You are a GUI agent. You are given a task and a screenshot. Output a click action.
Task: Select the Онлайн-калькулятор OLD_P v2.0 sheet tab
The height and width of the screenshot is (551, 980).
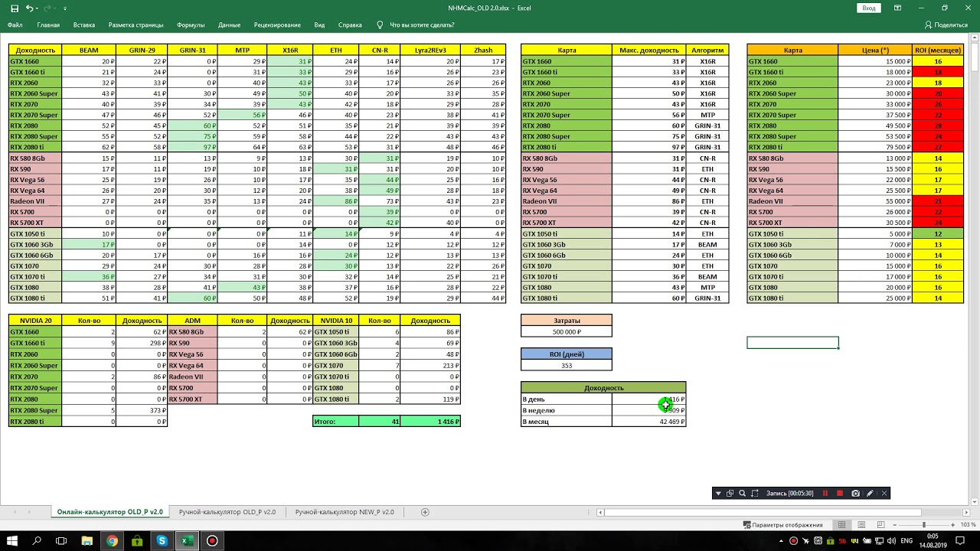tap(109, 512)
